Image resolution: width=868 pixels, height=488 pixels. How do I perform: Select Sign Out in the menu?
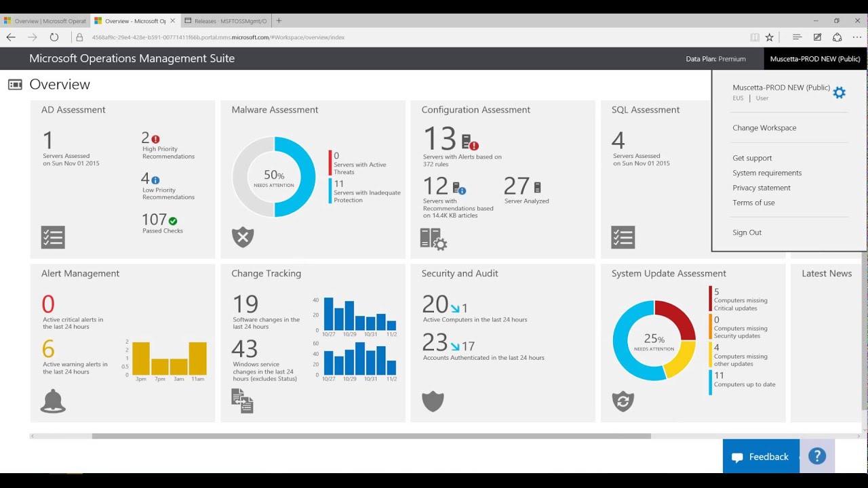pyautogui.click(x=747, y=232)
